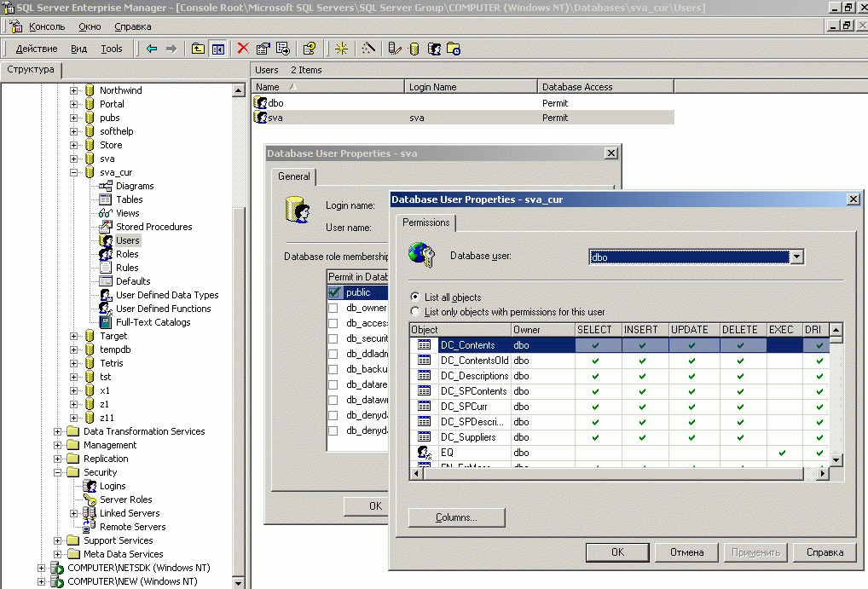Collapse the Security node

(58, 473)
